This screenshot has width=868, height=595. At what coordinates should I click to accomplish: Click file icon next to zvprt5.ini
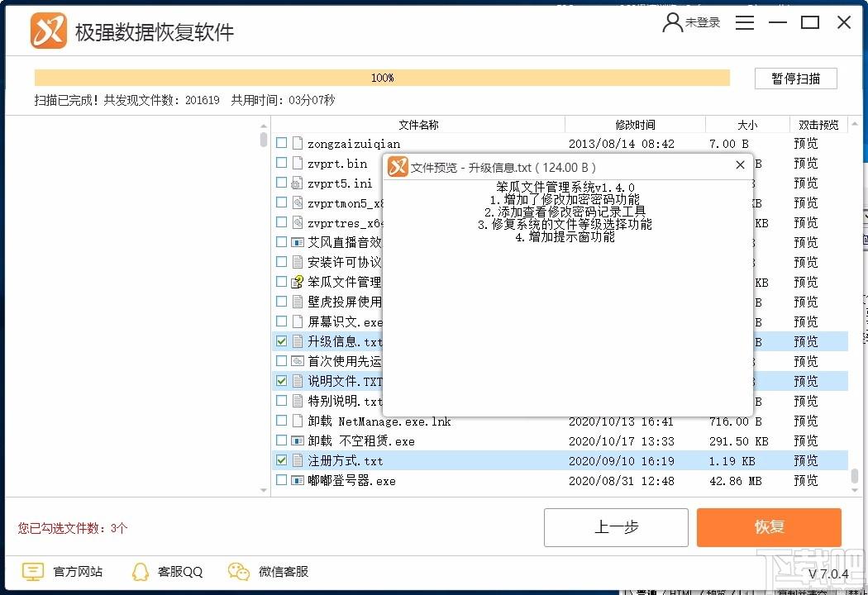[298, 183]
